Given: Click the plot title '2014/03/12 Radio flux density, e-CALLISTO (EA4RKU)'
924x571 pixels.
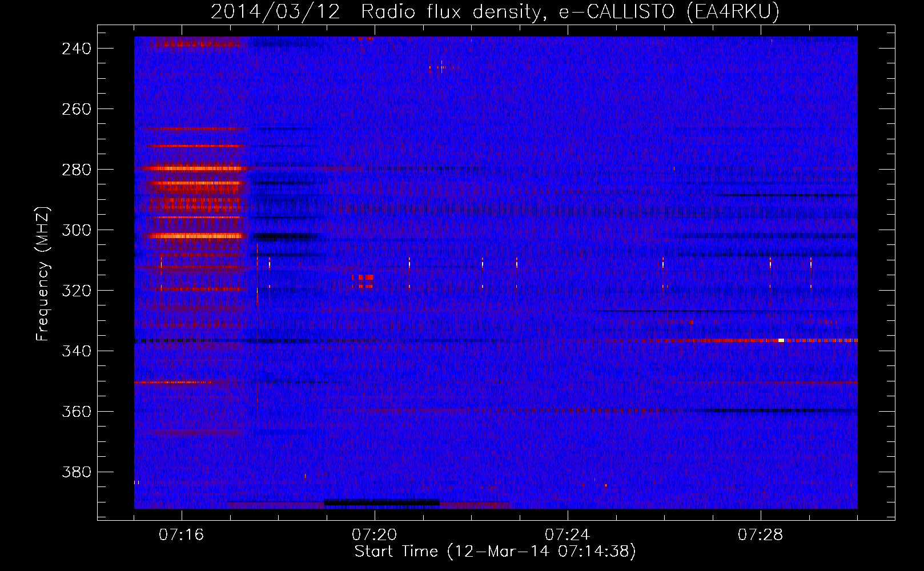Looking at the screenshot, I should point(495,11).
